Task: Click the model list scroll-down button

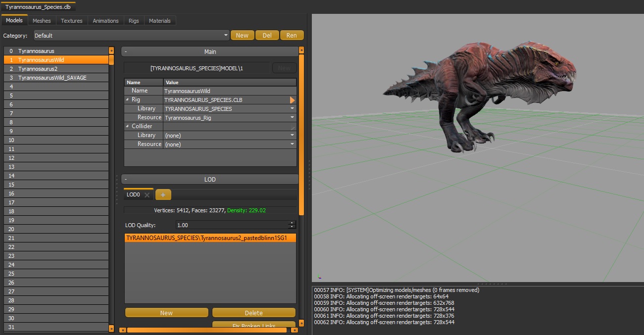Action: tap(111, 328)
